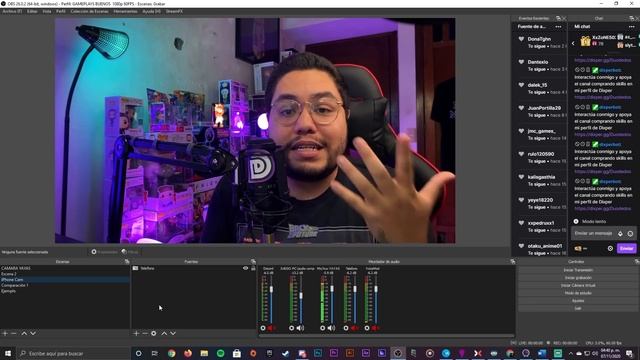Open Chrome from the taskbar

tap(171, 353)
